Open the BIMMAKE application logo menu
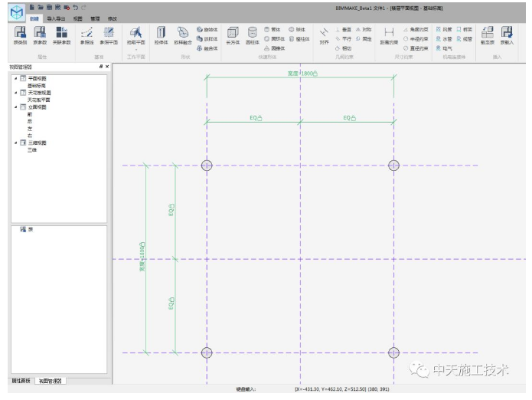Screen dimensions: 532x400 click(x=17, y=13)
